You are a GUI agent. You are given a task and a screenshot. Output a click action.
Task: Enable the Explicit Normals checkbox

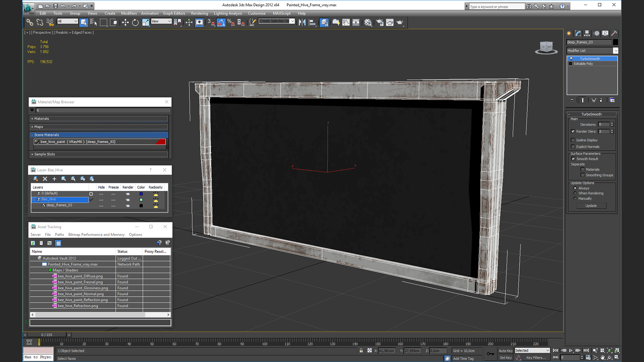pos(573,146)
